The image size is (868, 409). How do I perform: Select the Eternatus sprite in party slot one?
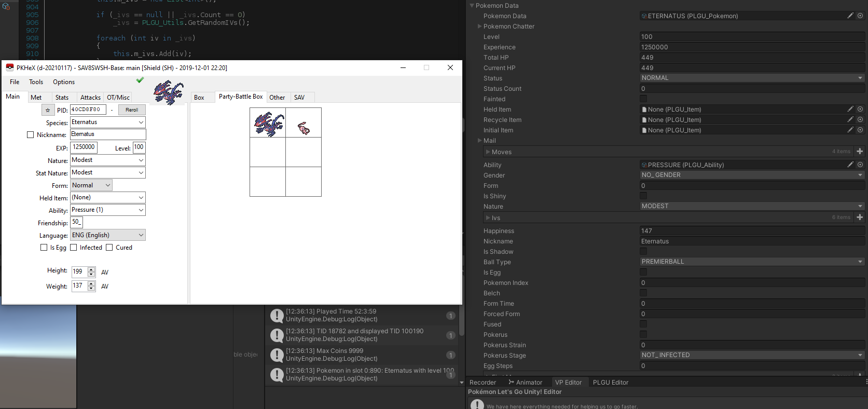[268, 123]
